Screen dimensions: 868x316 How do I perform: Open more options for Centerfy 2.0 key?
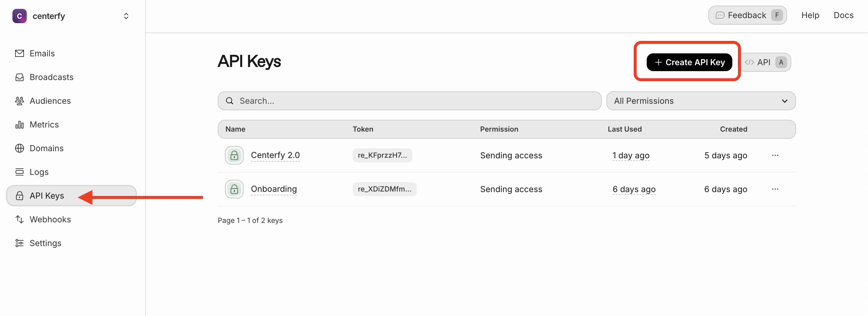click(775, 155)
